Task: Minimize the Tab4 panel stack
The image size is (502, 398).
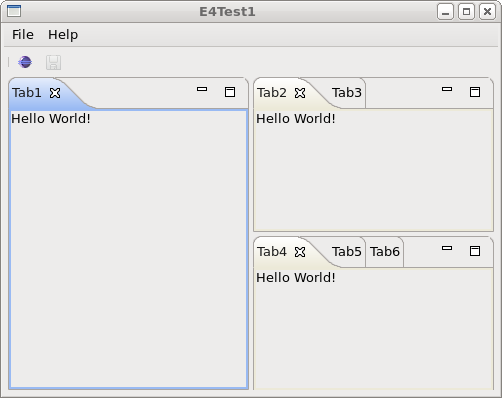Action: coord(447,248)
